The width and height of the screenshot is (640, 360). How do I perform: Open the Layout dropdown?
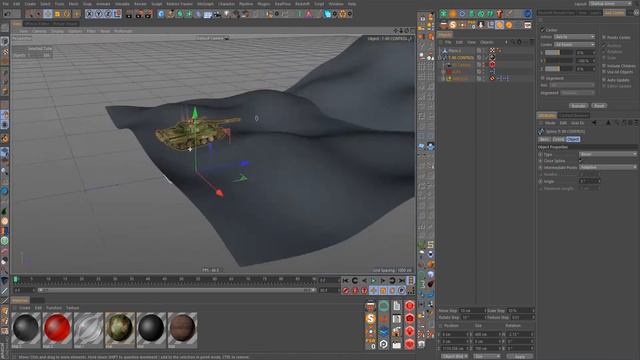(611, 4)
